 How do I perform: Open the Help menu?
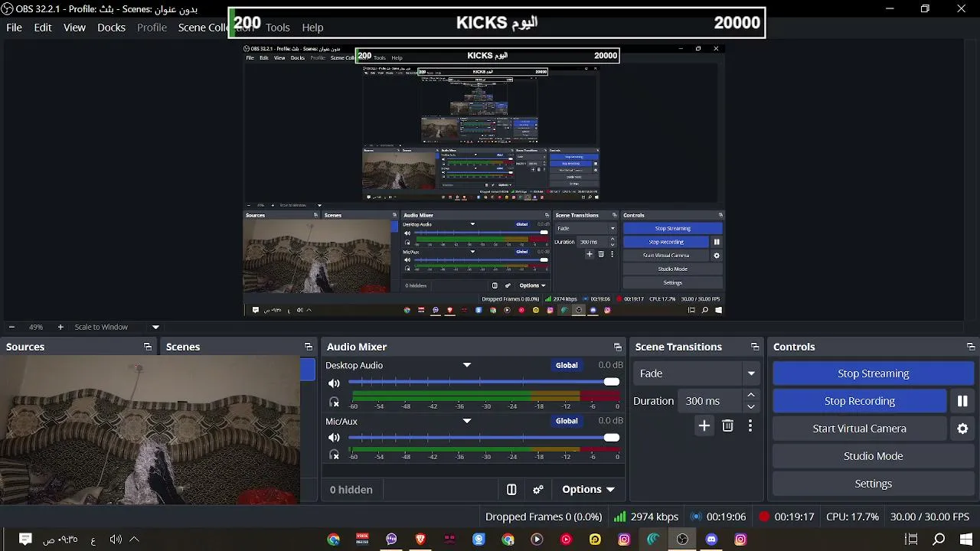[x=312, y=27]
